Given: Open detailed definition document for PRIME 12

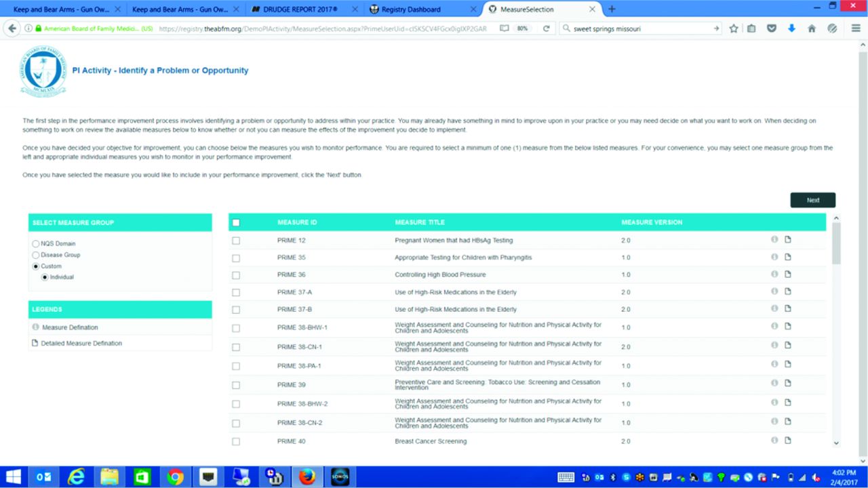Looking at the screenshot, I should (788, 239).
